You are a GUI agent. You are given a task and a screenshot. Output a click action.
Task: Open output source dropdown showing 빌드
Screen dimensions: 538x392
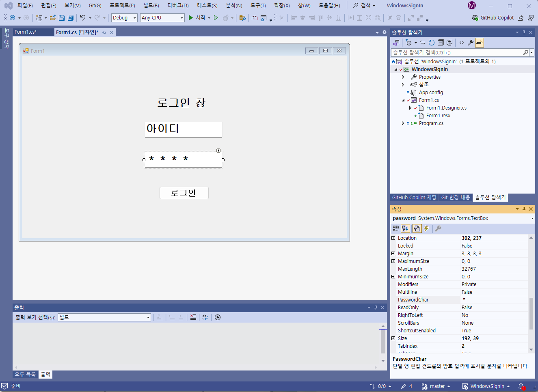104,317
